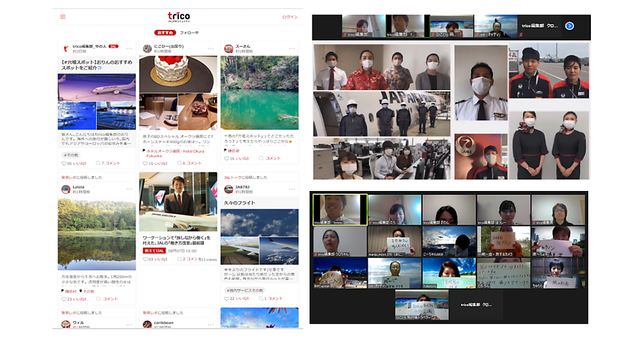Viewport: 644px width, 338px height.
Task: View the clouds photo in JA878J post
Action: (x=260, y=223)
